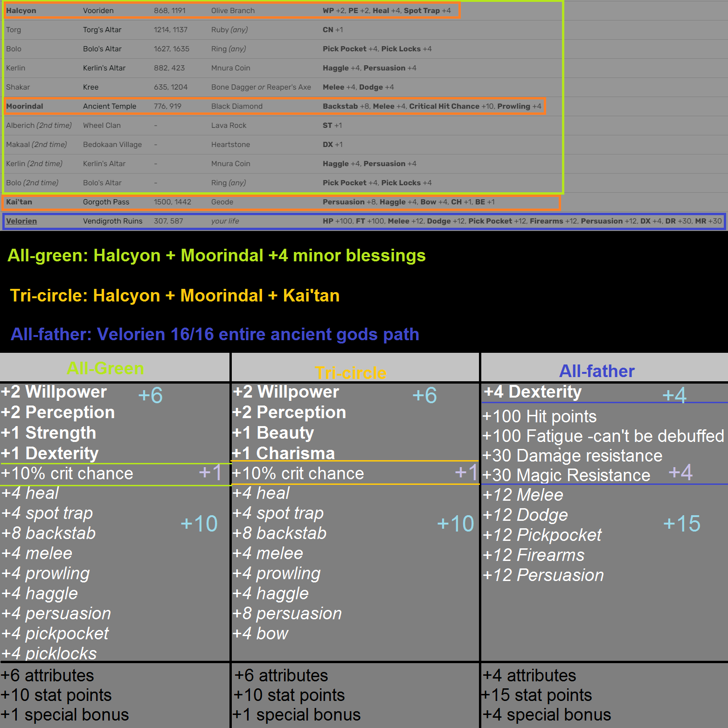Click the Wheel Clan location cell
Image resolution: width=728 pixels, height=728 pixels.
click(x=102, y=126)
